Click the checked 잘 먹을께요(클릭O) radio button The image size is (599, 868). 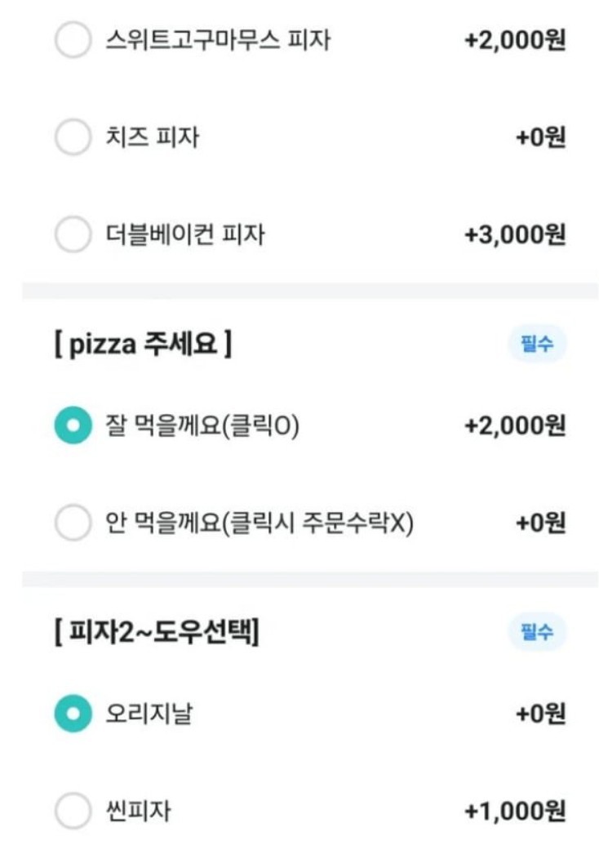pos(73,425)
